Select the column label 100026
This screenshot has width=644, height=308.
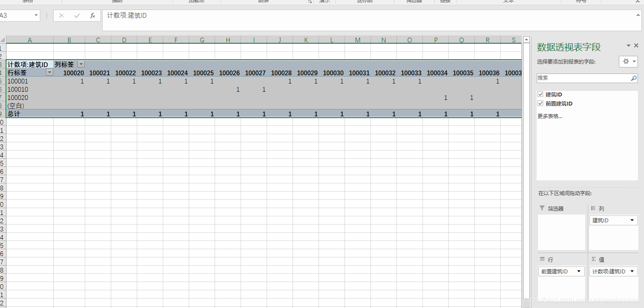[229, 73]
